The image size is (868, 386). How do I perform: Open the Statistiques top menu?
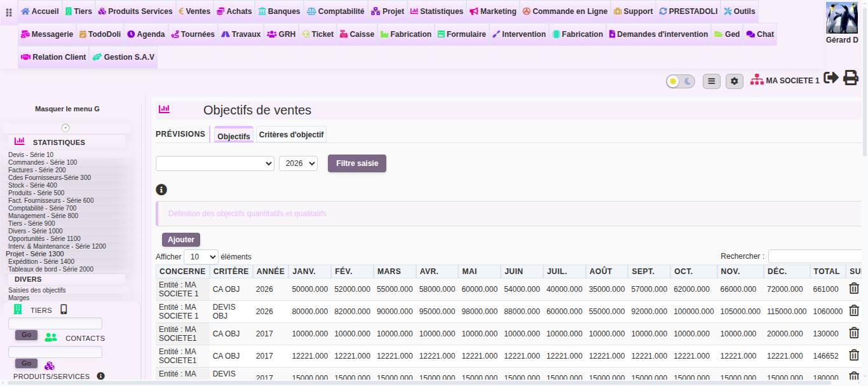(437, 11)
